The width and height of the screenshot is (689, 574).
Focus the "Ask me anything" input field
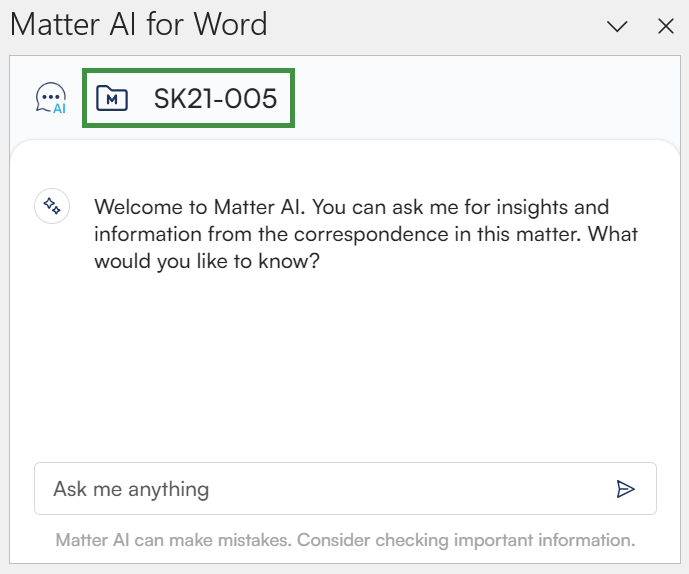click(x=320, y=489)
